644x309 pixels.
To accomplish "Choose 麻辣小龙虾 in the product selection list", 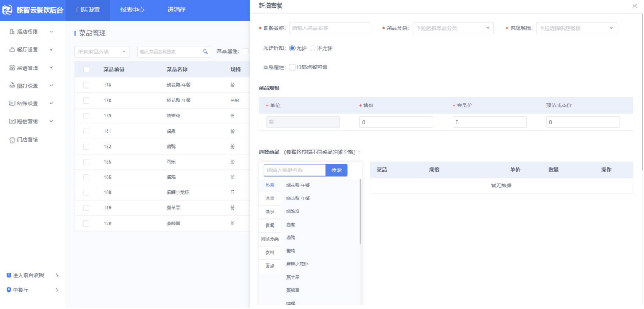I will 298,263.
